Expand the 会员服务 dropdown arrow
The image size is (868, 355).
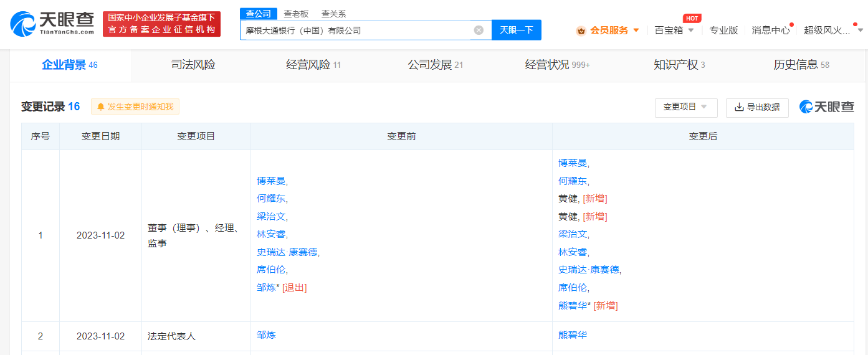click(636, 30)
